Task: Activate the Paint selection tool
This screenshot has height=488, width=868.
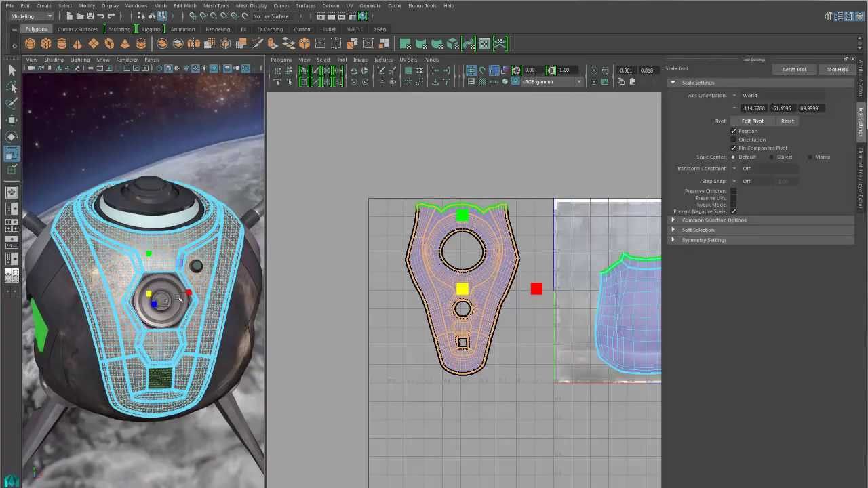Action: pyautogui.click(x=12, y=104)
